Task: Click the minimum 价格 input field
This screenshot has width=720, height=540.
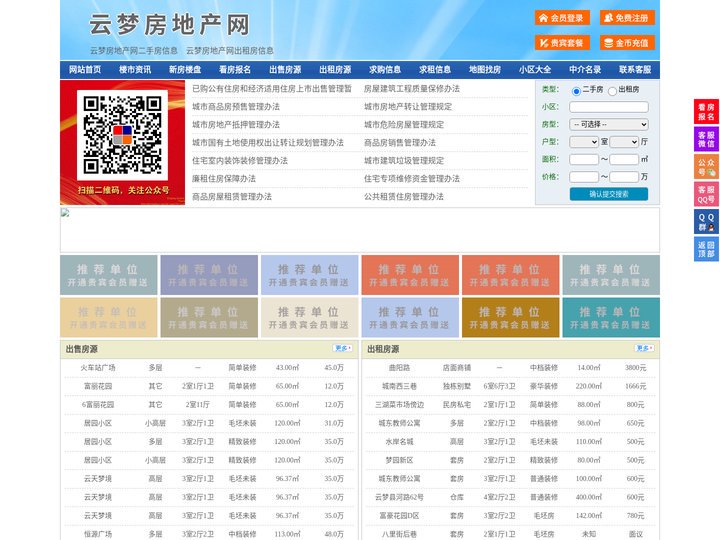Action: point(584,177)
